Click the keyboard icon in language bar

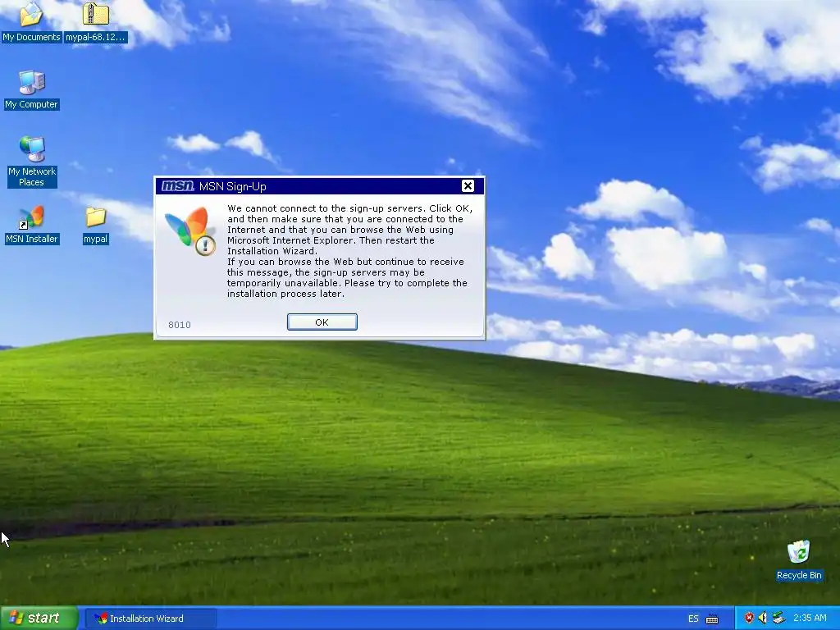point(712,619)
